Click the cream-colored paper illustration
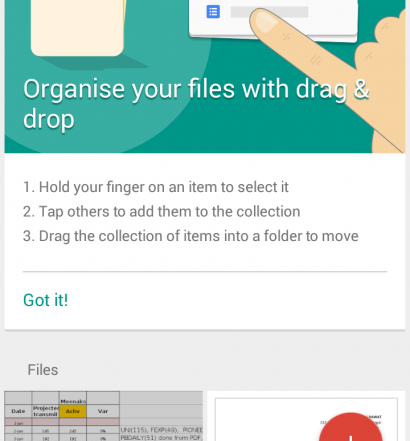410x441 pixels. point(78,27)
